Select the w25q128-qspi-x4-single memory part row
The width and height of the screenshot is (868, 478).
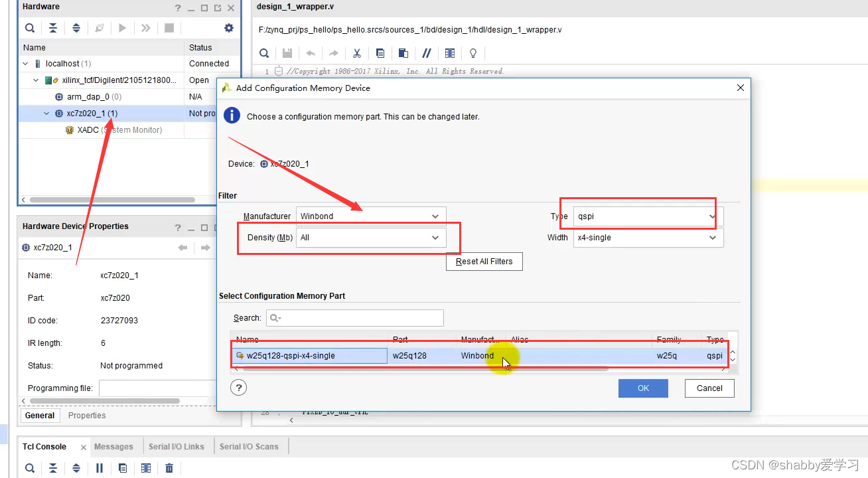pyautogui.click(x=478, y=356)
